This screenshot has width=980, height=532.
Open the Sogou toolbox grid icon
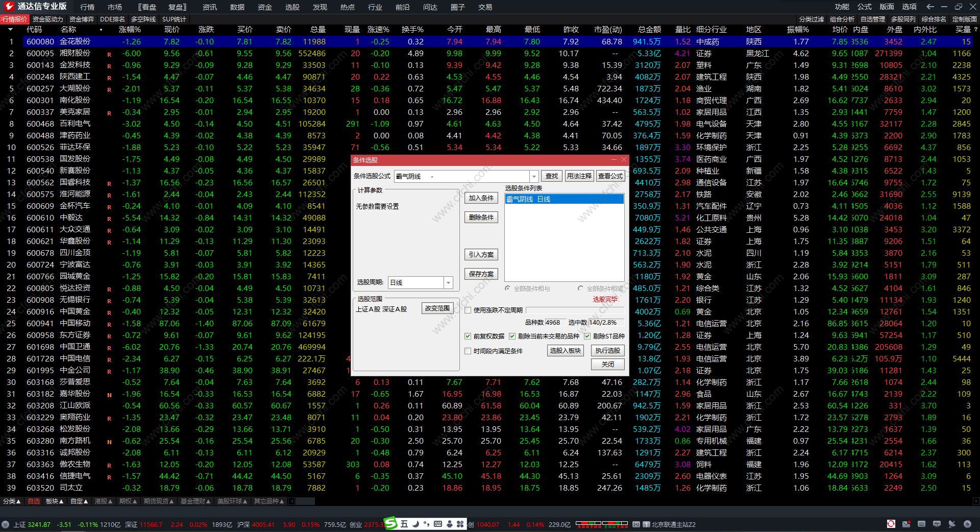[460, 524]
